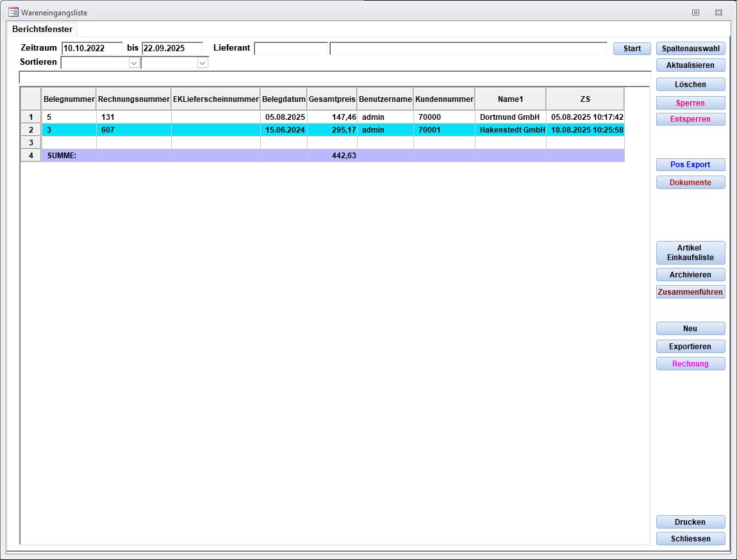Select row 1 with Dortmund GmbH
This screenshot has height=560, width=737.
click(31, 117)
